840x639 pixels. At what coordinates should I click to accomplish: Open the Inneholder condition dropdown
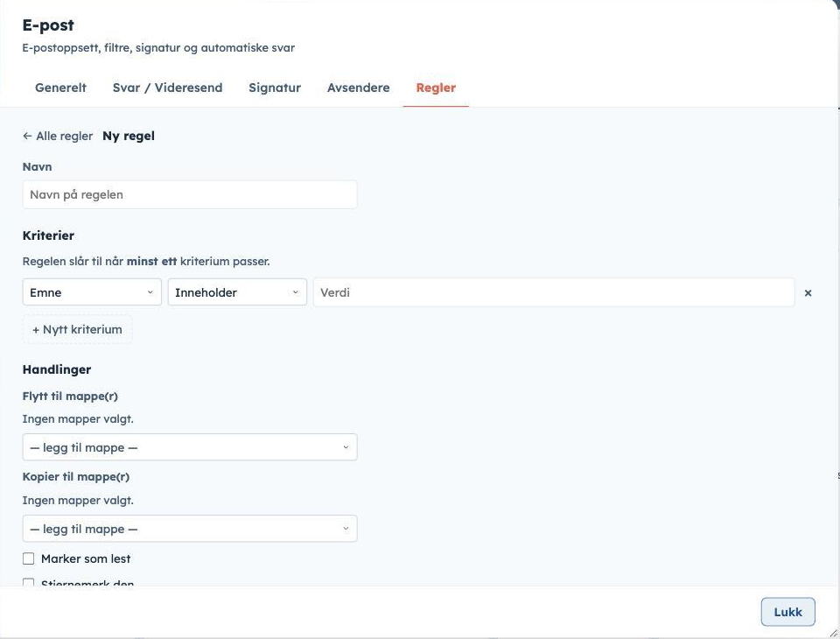[x=237, y=292]
